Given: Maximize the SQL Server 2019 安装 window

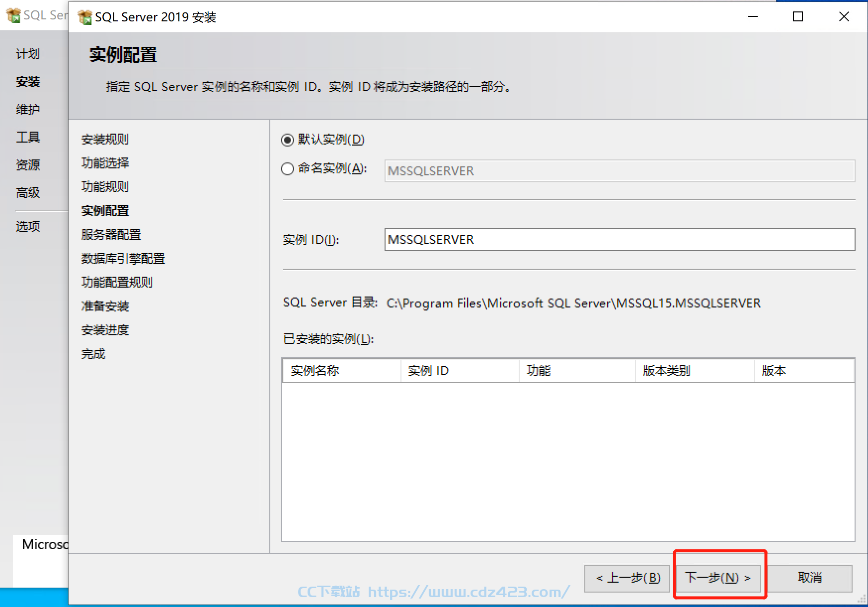Looking at the screenshot, I should click(x=798, y=16).
